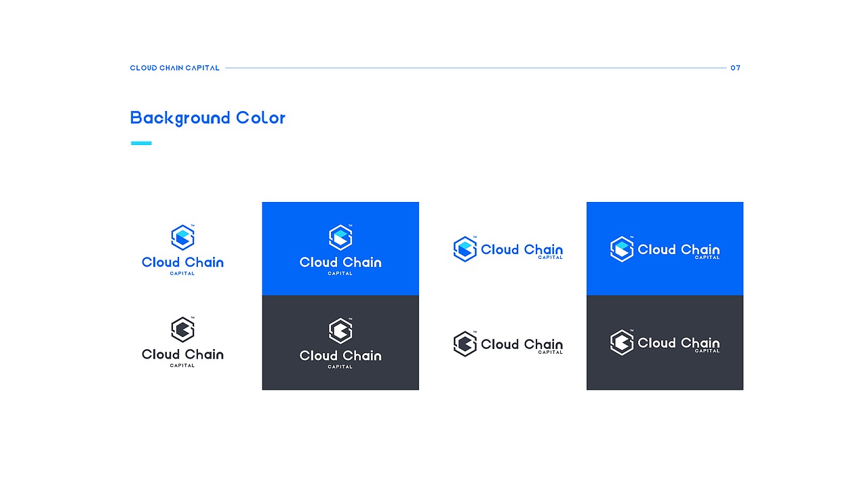Click the 'CLOUD CHAIN CAPITAL' header text

[x=175, y=68]
